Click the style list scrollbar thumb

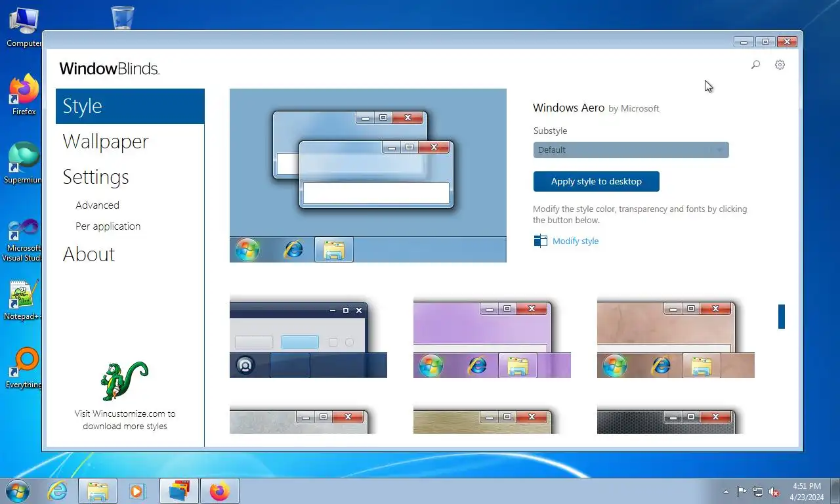point(782,316)
